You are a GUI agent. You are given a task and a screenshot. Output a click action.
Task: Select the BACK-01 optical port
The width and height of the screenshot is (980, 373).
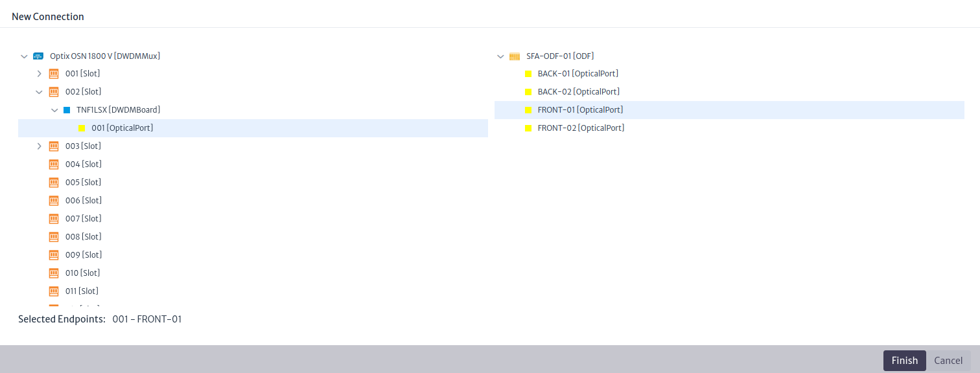tap(577, 73)
